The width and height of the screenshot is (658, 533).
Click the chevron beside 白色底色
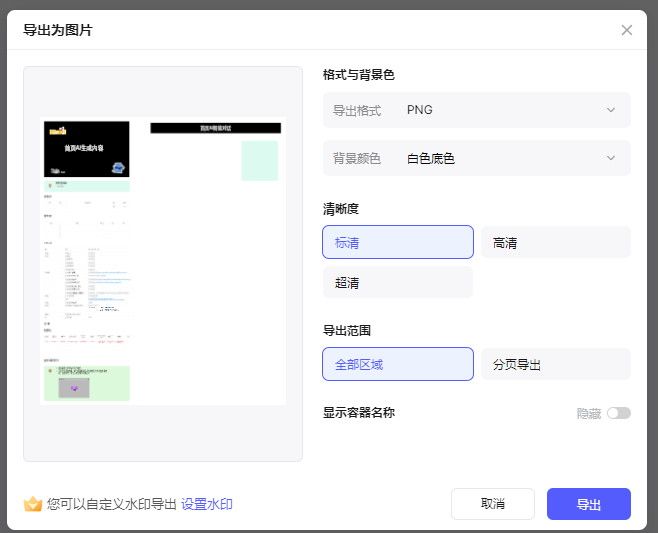[611, 158]
